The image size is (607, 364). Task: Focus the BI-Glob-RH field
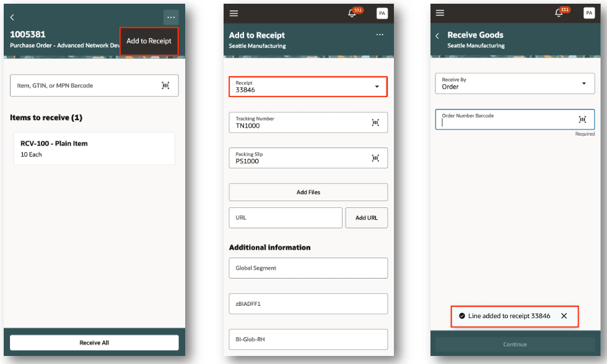click(x=308, y=339)
